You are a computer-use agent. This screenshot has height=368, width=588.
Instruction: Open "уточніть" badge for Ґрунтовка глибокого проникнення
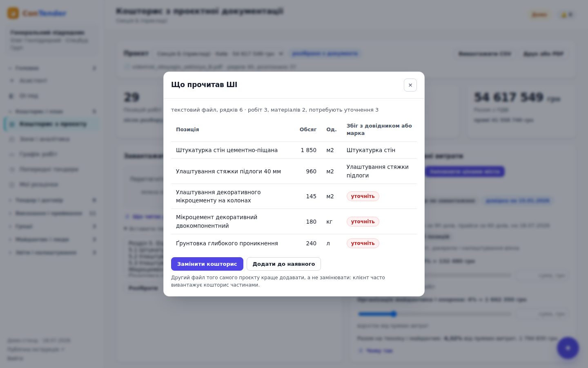363,243
